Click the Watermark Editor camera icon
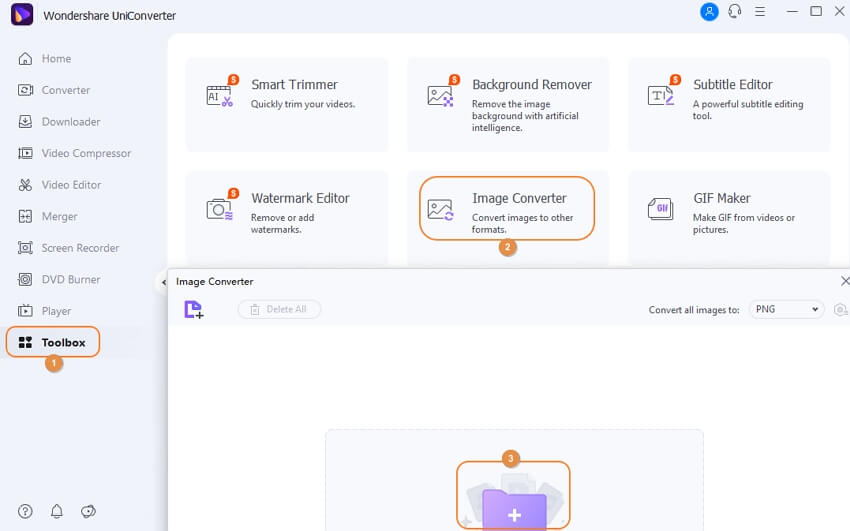Screen dimensions: 850x531 (220, 209)
